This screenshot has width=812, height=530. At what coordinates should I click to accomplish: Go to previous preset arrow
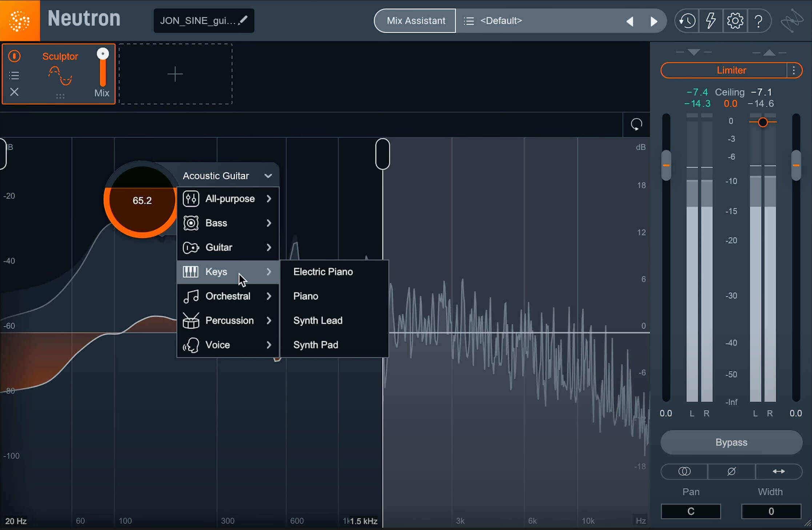click(x=630, y=21)
